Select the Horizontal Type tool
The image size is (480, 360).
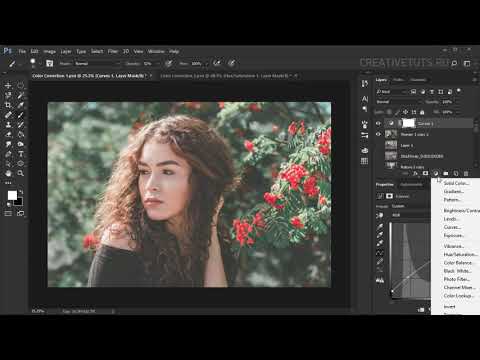[x=21, y=154]
